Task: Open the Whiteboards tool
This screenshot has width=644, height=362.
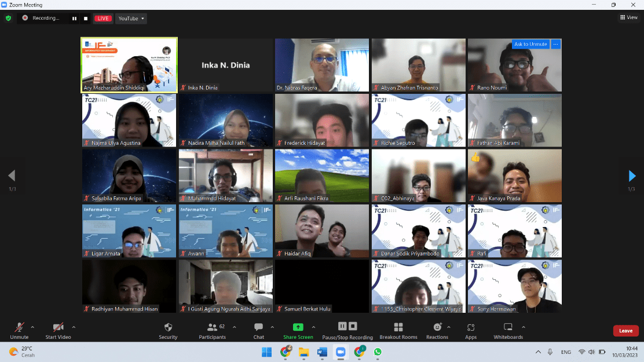Action: (x=508, y=328)
